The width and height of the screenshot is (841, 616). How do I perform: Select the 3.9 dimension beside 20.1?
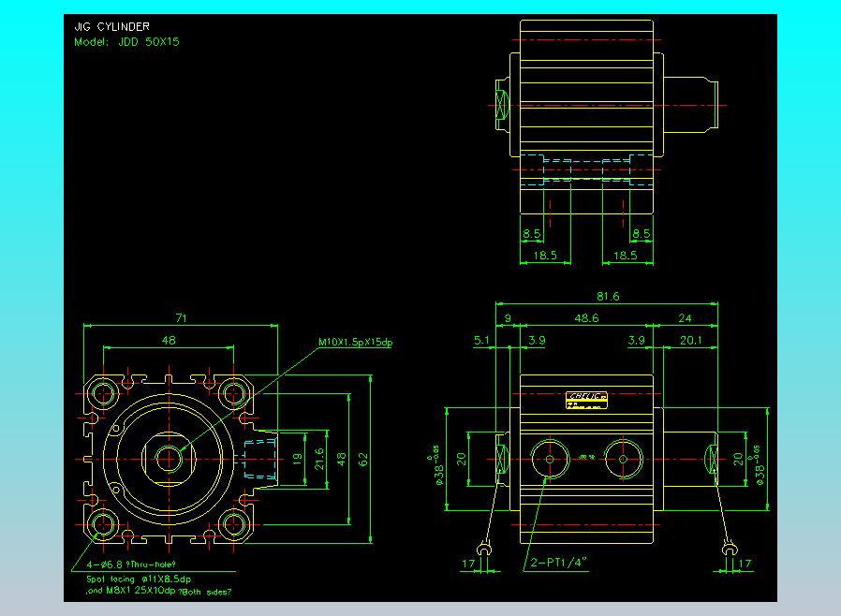point(636,340)
